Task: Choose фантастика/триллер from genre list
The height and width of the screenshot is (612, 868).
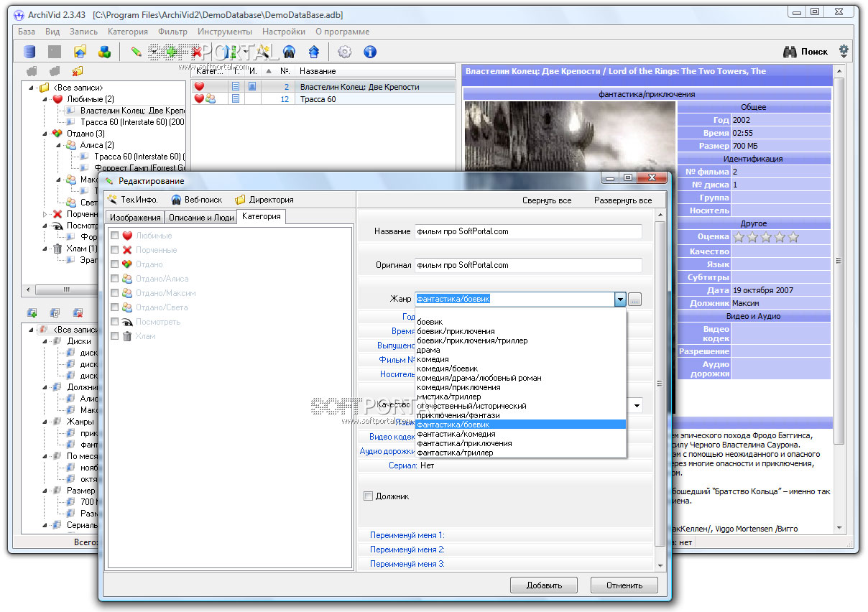Action: point(455,453)
